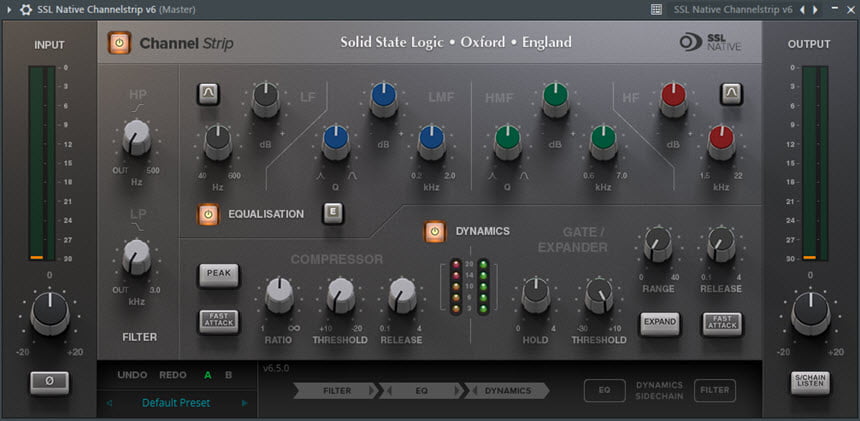Image resolution: width=860 pixels, height=421 pixels.
Task: Enable gate/expander FAST ATTACK
Action: 722,323
